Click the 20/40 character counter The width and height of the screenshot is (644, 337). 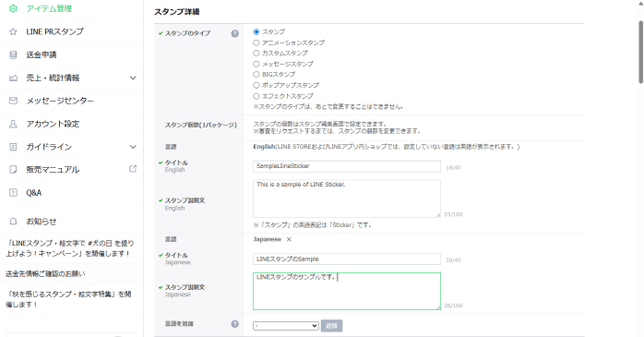pos(453,260)
